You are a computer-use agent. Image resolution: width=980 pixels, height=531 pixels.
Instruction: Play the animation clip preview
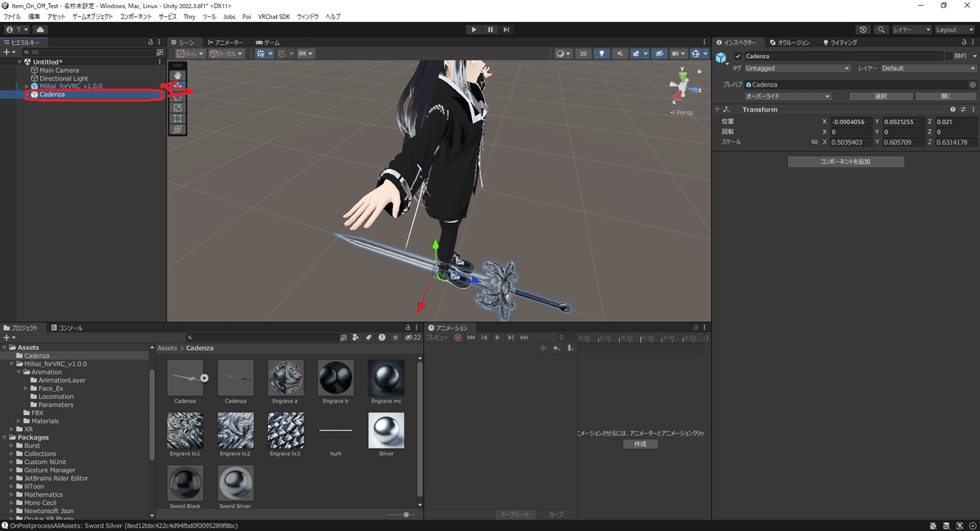(x=497, y=337)
